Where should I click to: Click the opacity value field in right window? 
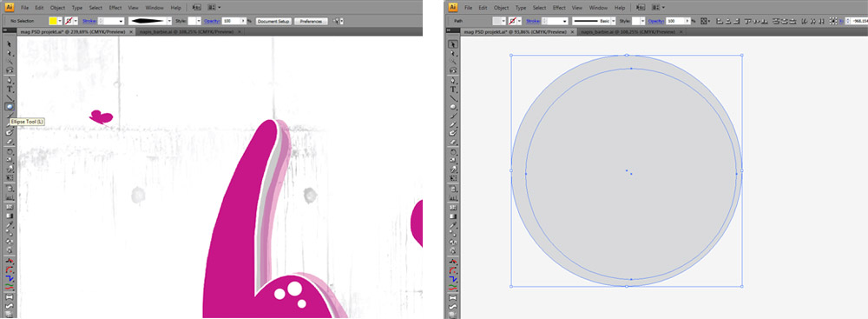click(674, 21)
